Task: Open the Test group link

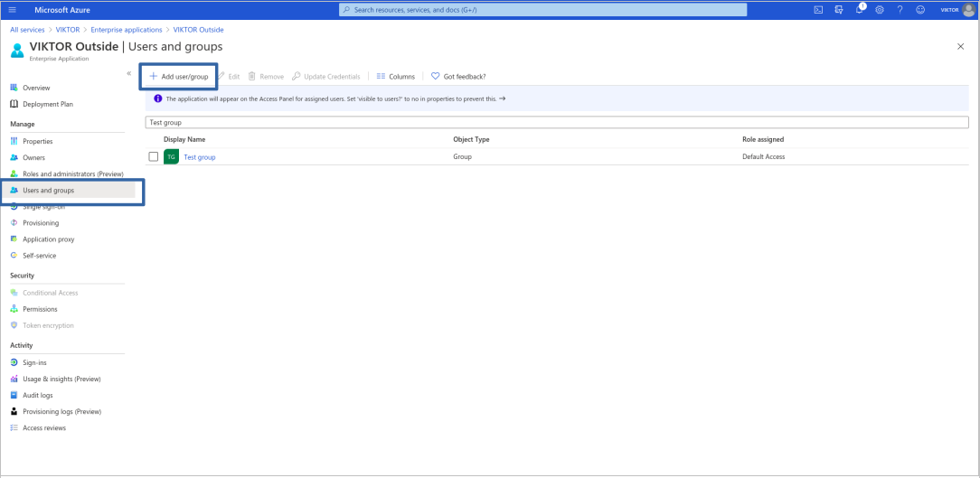Action: click(x=199, y=157)
